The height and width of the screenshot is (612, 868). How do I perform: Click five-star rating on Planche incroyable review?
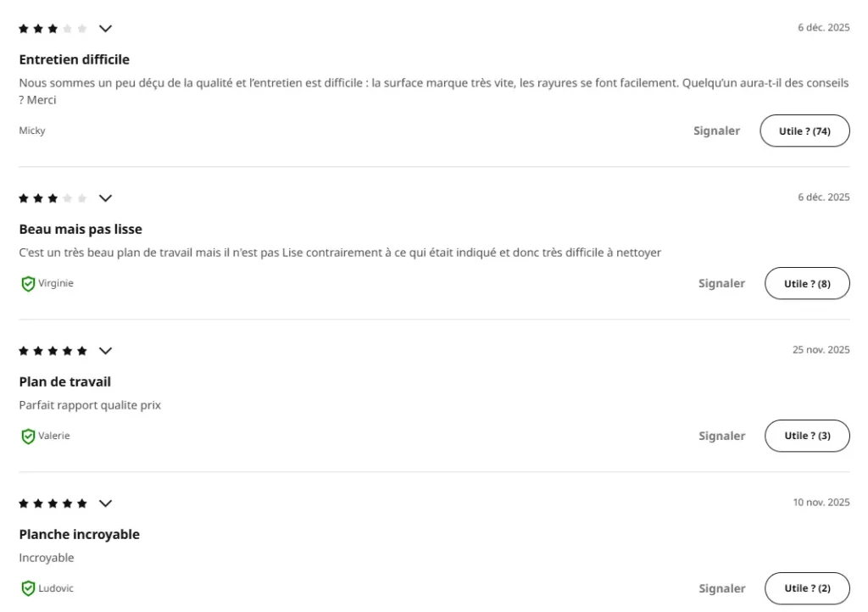(x=53, y=504)
